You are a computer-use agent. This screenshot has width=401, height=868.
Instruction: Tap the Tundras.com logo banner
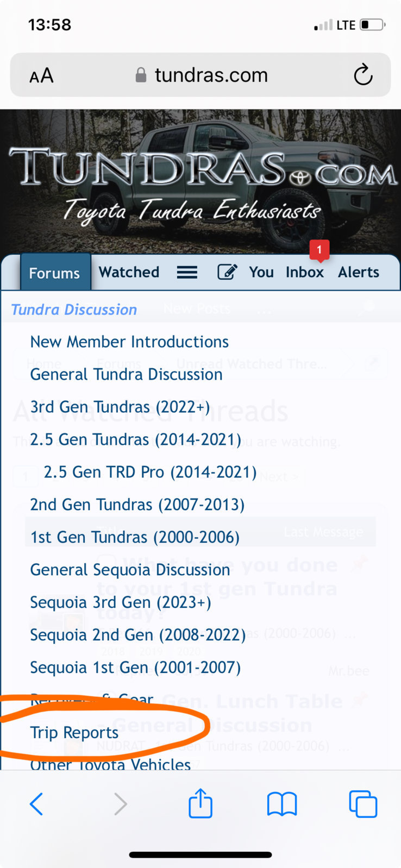(200, 182)
